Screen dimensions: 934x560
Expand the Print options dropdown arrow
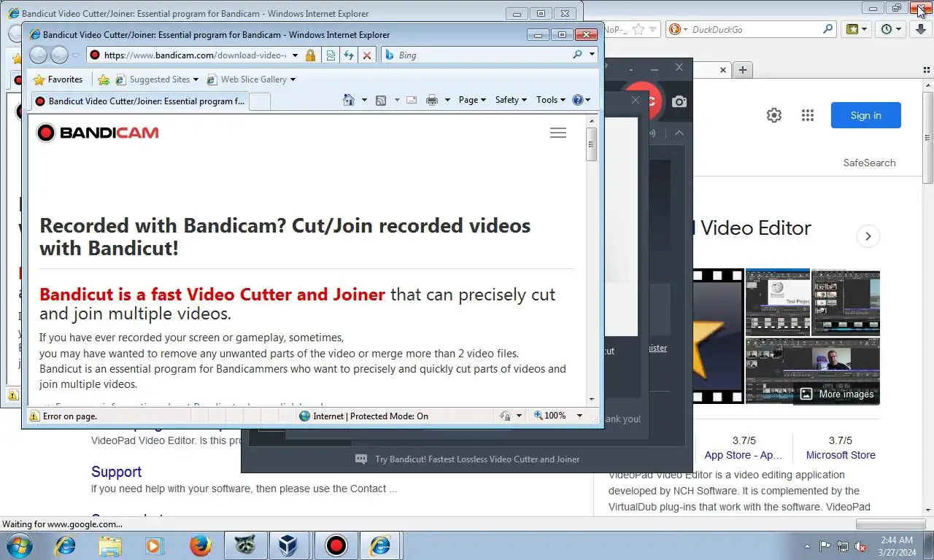point(447,100)
